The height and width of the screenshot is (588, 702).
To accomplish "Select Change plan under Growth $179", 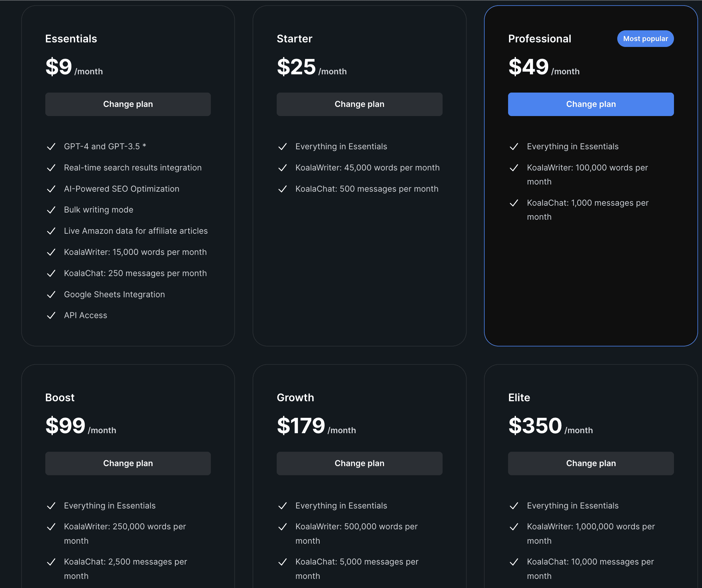I will point(359,463).
